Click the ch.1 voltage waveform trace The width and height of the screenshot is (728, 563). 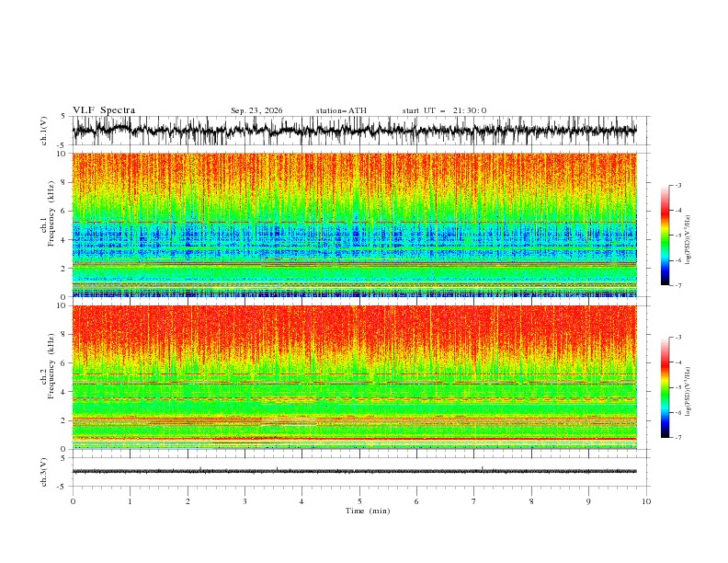coord(354,131)
